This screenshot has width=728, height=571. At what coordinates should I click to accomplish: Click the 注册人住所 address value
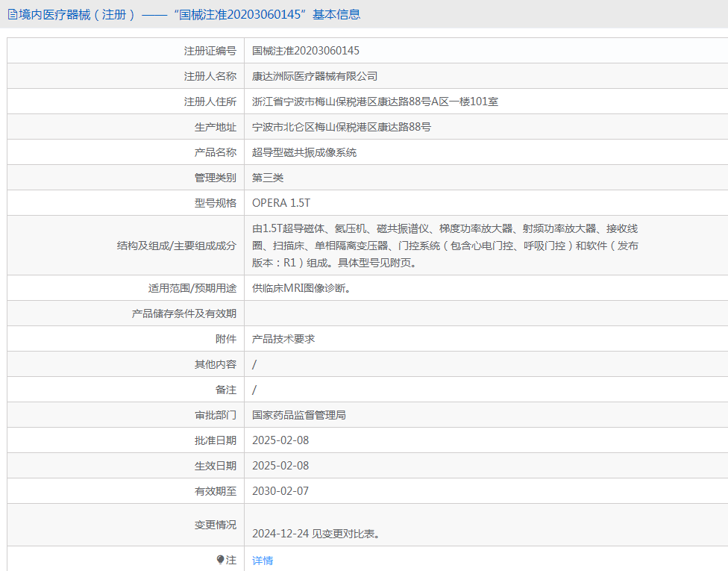(x=374, y=102)
